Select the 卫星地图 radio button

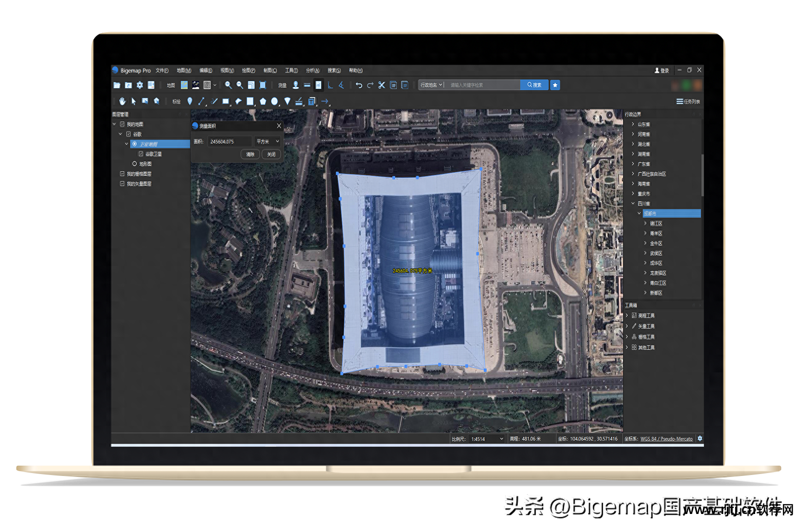pos(135,144)
